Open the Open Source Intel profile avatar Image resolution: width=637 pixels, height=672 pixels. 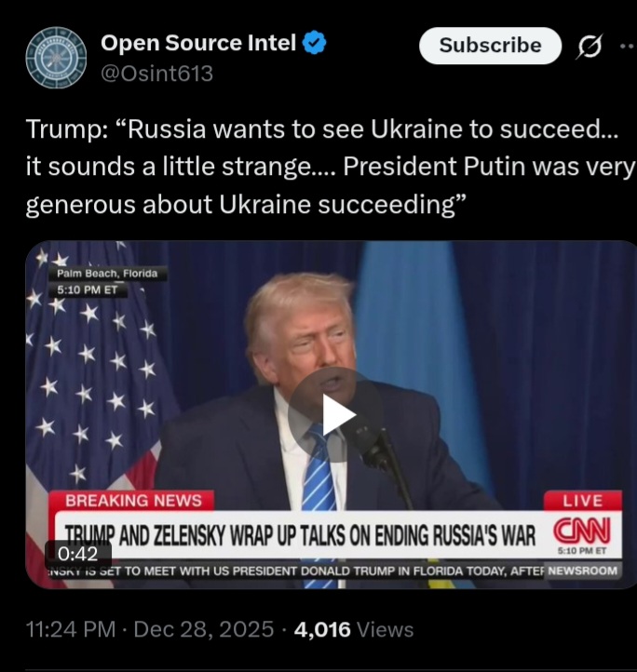(56, 58)
